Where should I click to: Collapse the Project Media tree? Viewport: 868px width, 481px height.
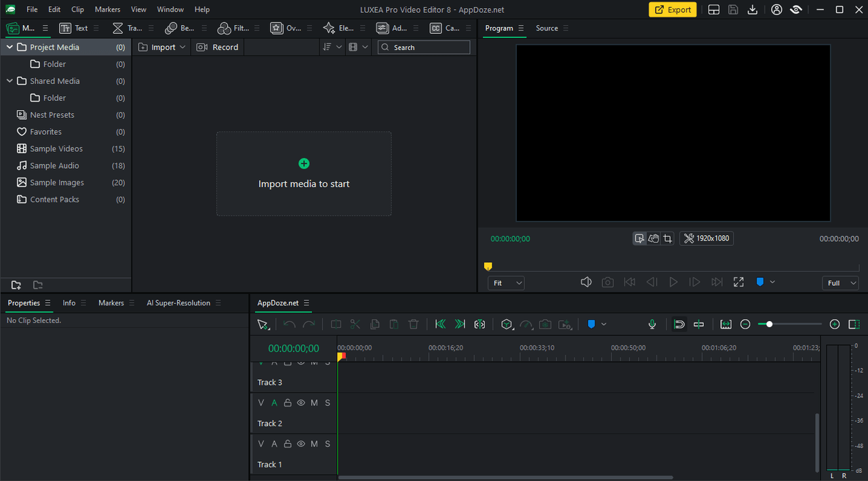click(x=9, y=47)
